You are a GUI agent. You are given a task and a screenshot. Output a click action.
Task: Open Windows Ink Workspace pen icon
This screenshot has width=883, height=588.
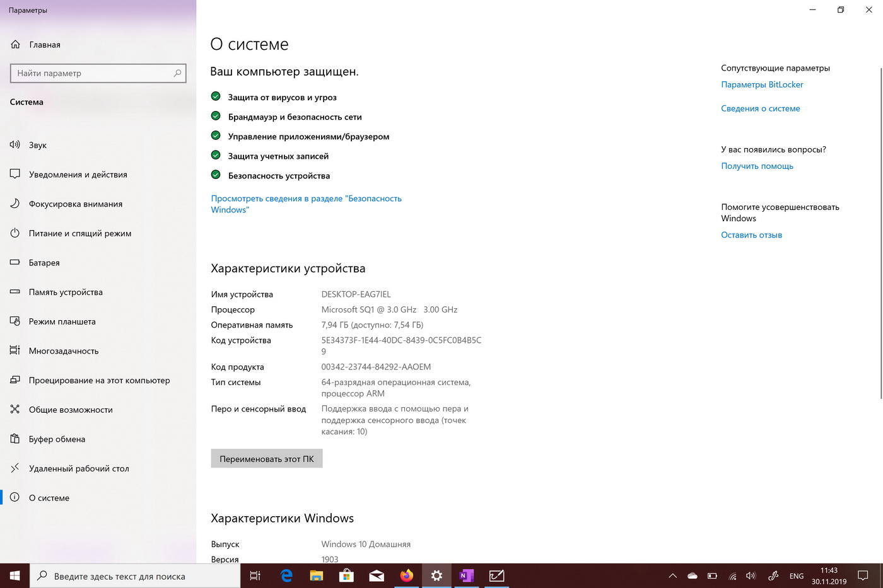[x=773, y=576]
